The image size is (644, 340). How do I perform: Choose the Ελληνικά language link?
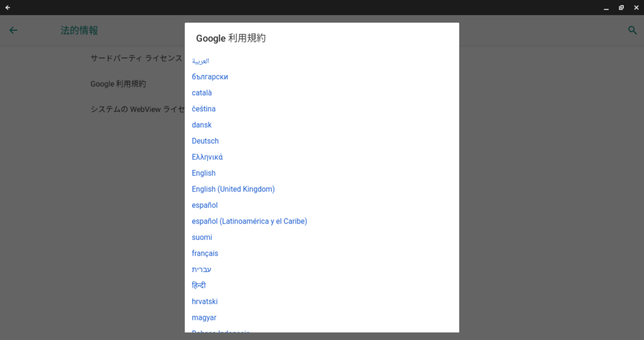(x=207, y=157)
